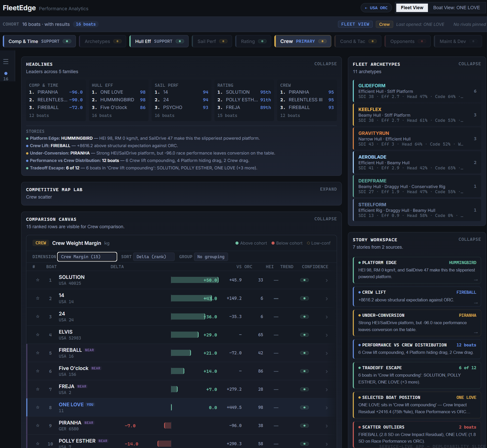Open PIRANHA row details chevron

[x=327, y=426]
